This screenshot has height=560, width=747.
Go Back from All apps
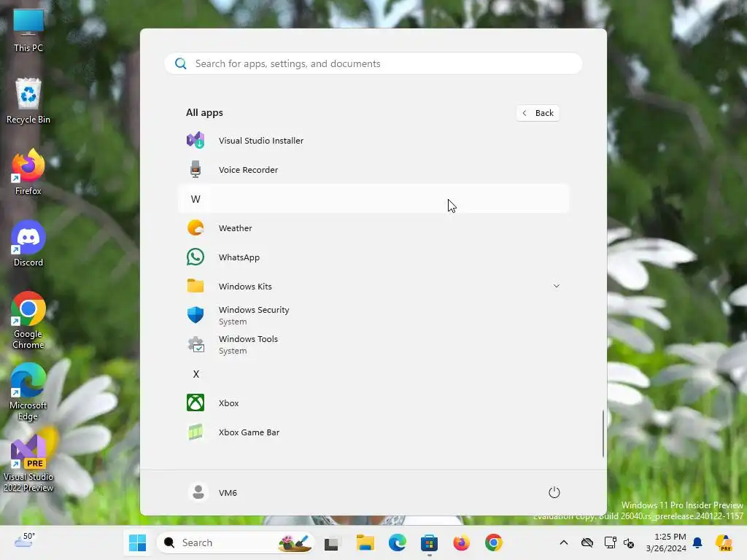tap(538, 113)
